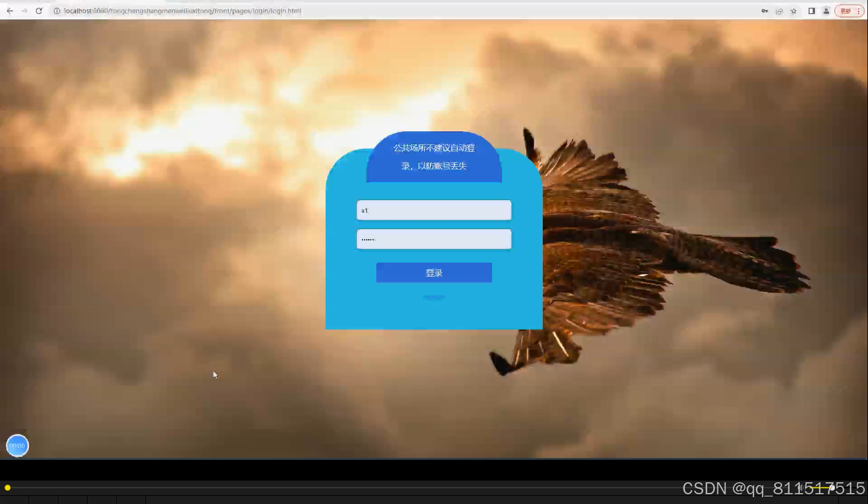
Task: Click the red 更新 update button
Action: (x=846, y=11)
